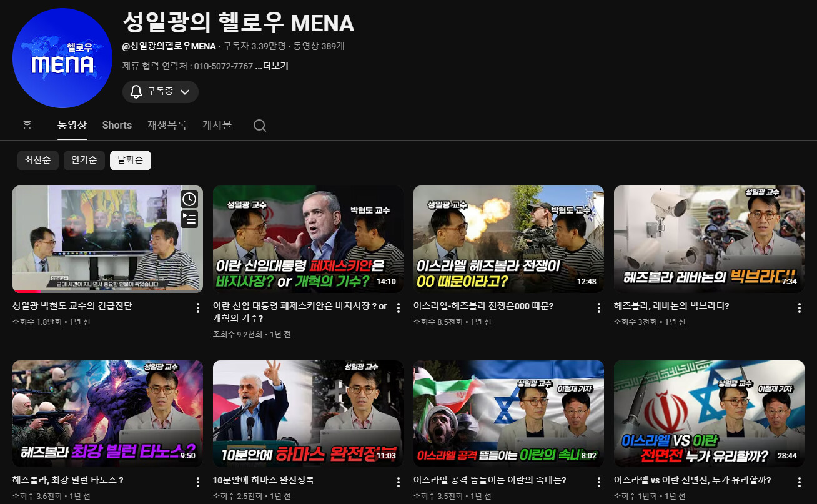This screenshot has height=504, width=817.
Task: Select the 날짜순 sort chip
Action: 131,161
